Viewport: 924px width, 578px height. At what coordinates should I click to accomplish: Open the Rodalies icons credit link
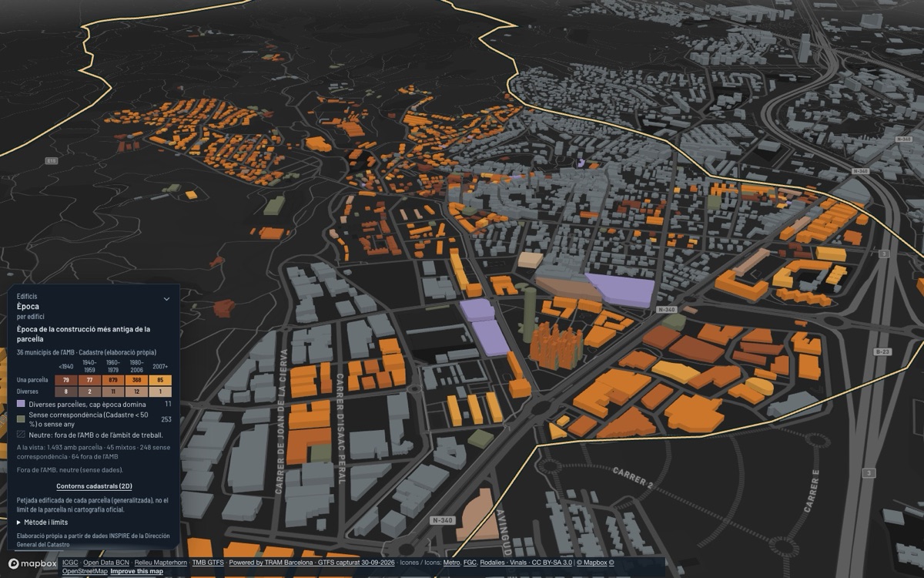(492, 563)
